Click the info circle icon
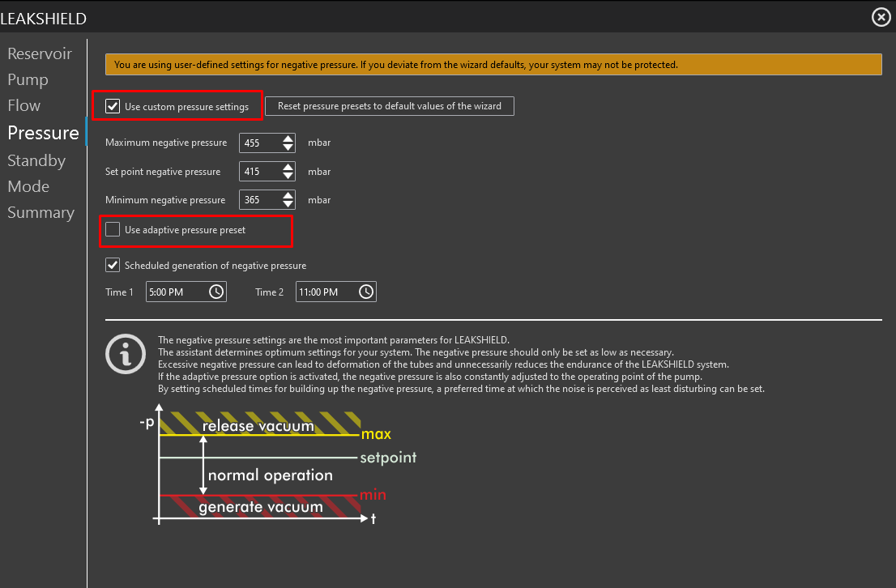The height and width of the screenshot is (588, 896). pos(125,355)
